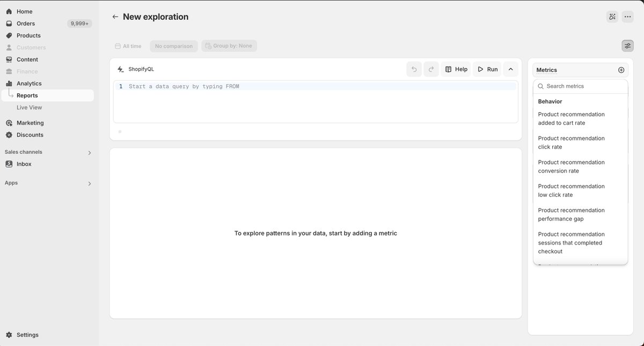
Task: Click the Content icon in sidebar
Action: pyautogui.click(x=9, y=60)
